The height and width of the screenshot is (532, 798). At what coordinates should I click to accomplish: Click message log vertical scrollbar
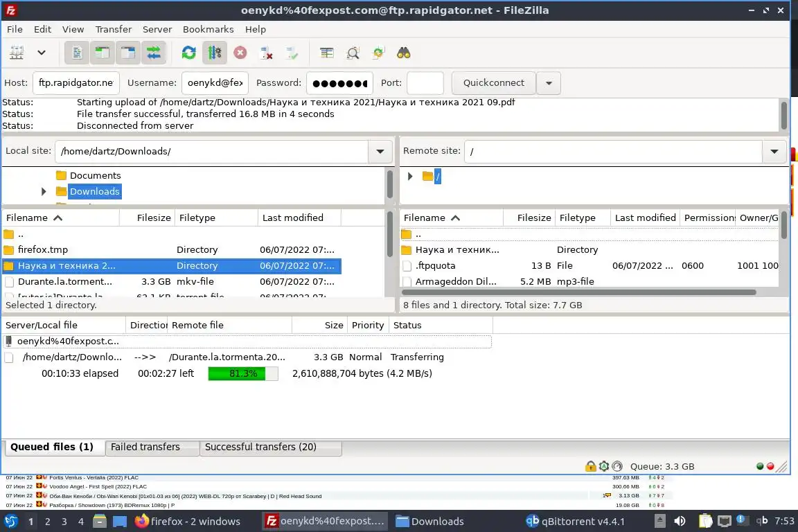pos(783,116)
